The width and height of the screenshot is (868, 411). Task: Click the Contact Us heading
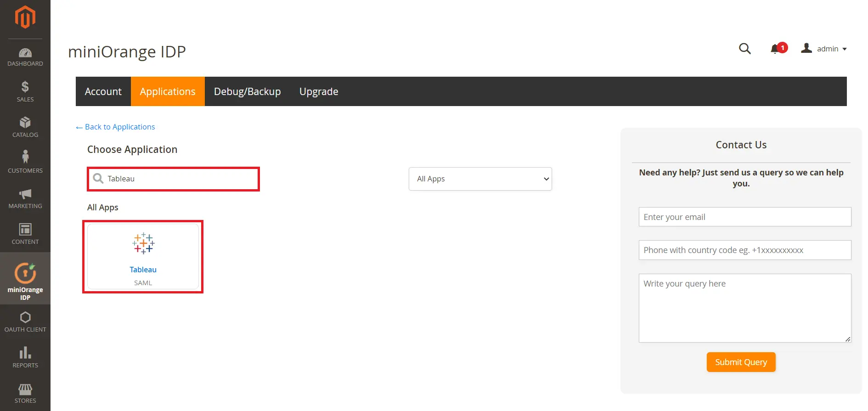[741, 145]
